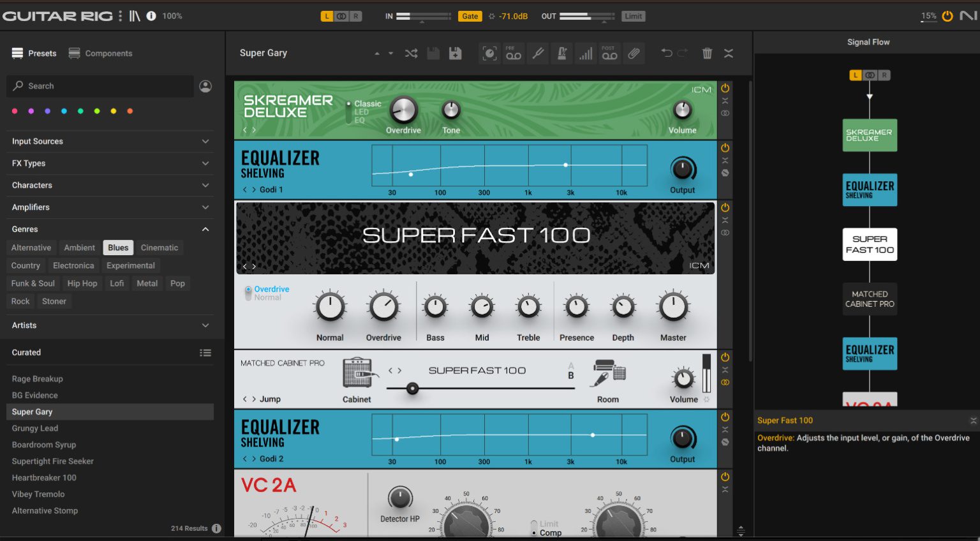Click the Gate button in the header

pyautogui.click(x=470, y=15)
